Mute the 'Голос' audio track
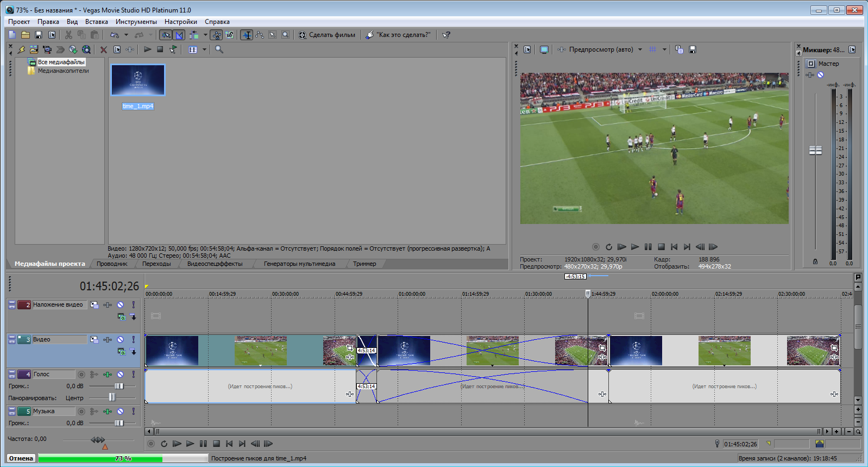The image size is (868, 467). [x=120, y=375]
